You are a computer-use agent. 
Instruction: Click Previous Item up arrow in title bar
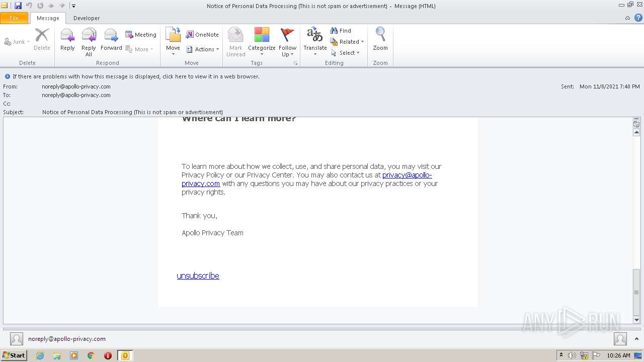point(51,6)
